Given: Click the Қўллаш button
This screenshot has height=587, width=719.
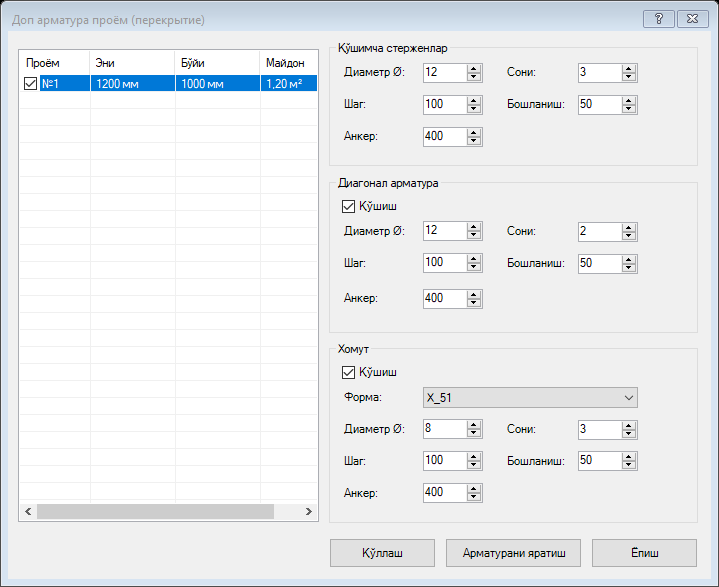Looking at the screenshot, I should point(382,553).
